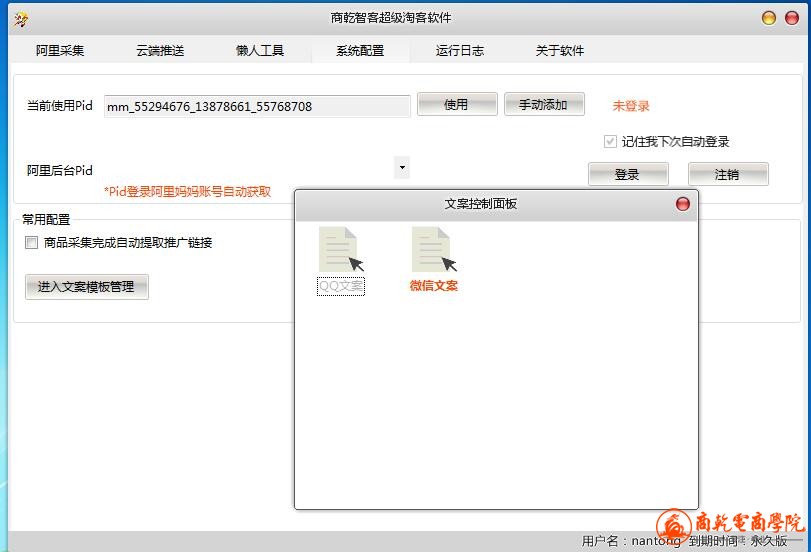
Task: Close main window with red button
Action: pos(790,18)
